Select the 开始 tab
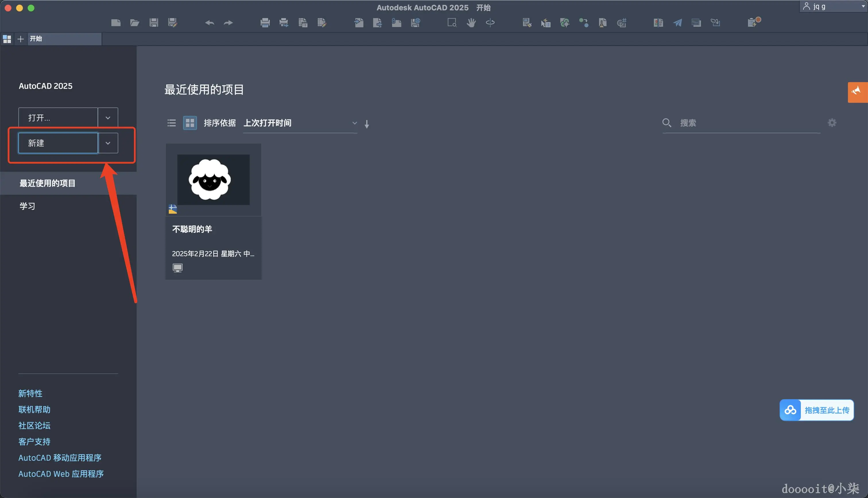This screenshot has width=868, height=498. [x=36, y=39]
